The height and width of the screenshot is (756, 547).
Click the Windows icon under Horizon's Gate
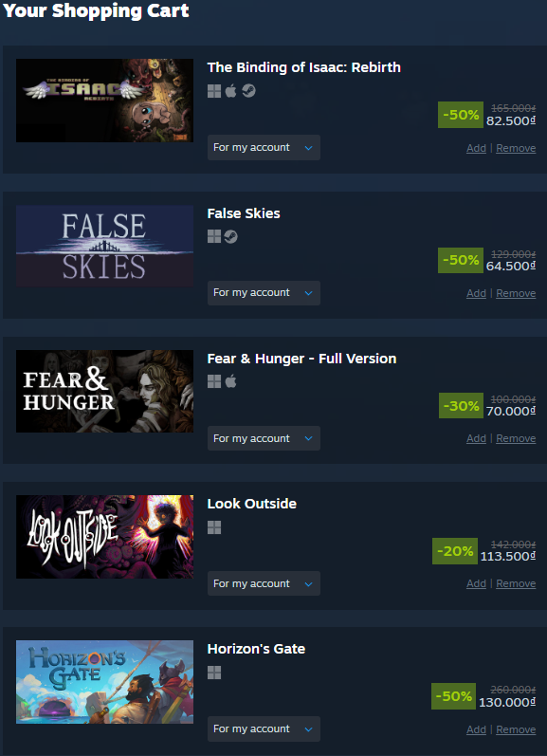click(x=214, y=673)
